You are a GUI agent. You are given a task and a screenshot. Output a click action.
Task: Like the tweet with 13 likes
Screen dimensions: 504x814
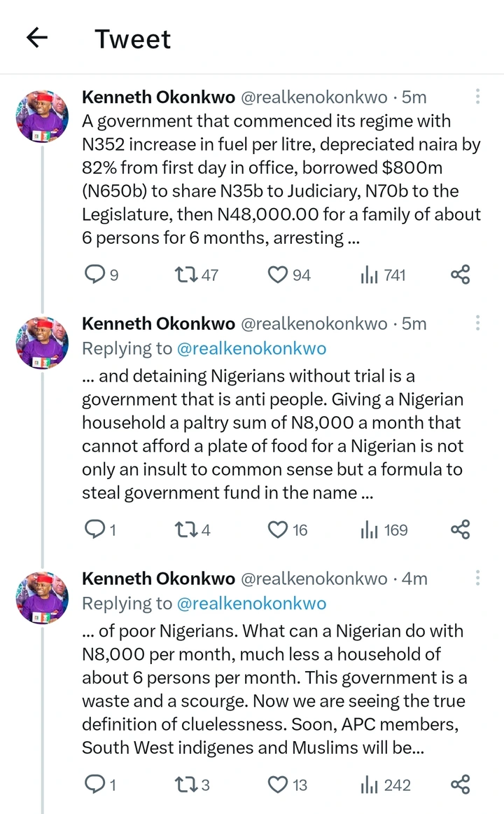coord(278,785)
